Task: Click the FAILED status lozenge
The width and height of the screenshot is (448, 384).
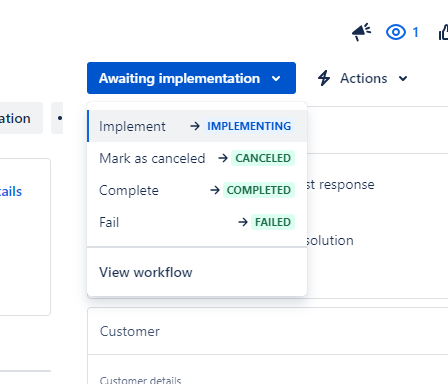Action: pos(273,222)
